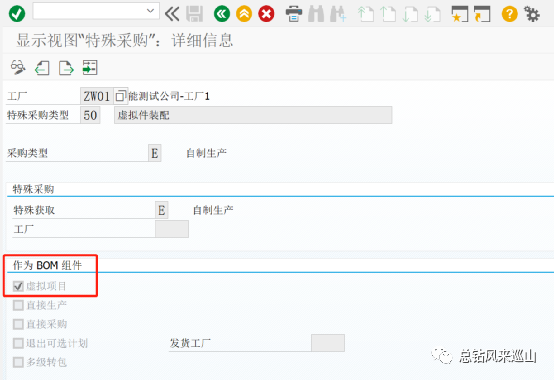
Task: Click the green checkmark Enter icon
Action: (17, 14)
